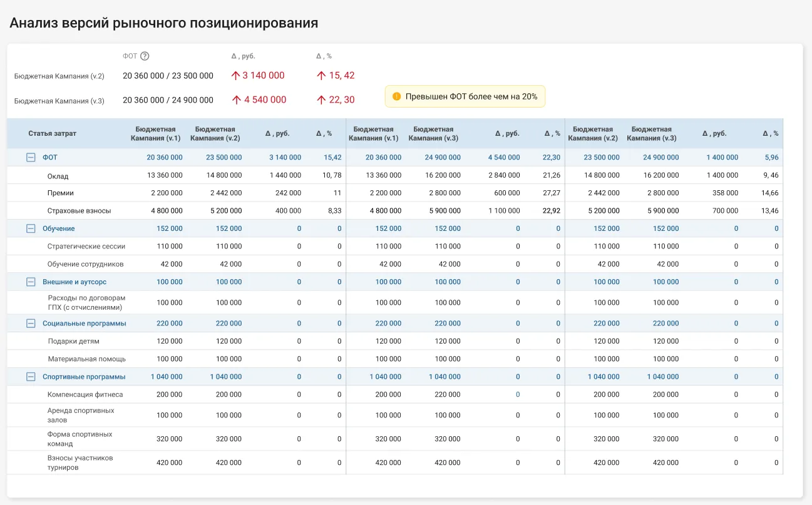The width and height of the screenshot is (812, 505).
Task: Collapse the Спортивные программы group
Action: pos(31,377)
